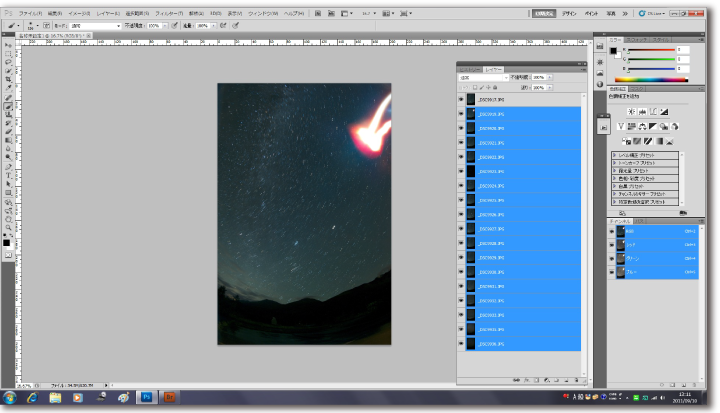Hide the _DSC0919.JPG layer
Viewport: 720px width, 413px height.
coord(461,114)
